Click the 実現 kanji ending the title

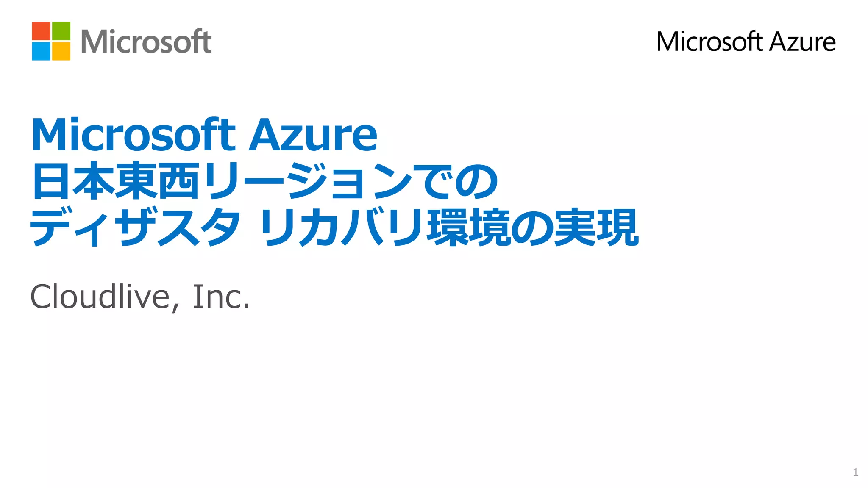coord(596,227)
